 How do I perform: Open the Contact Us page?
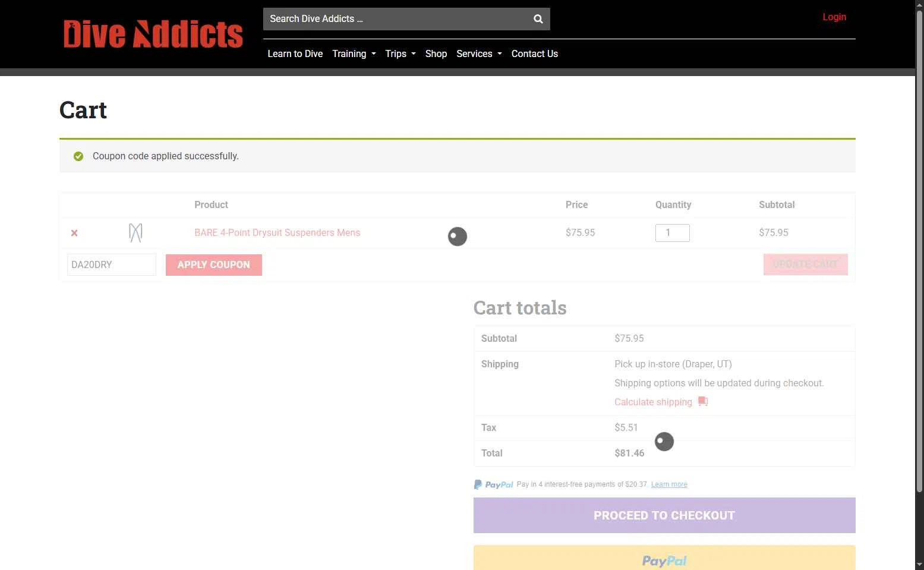[535, 53]
